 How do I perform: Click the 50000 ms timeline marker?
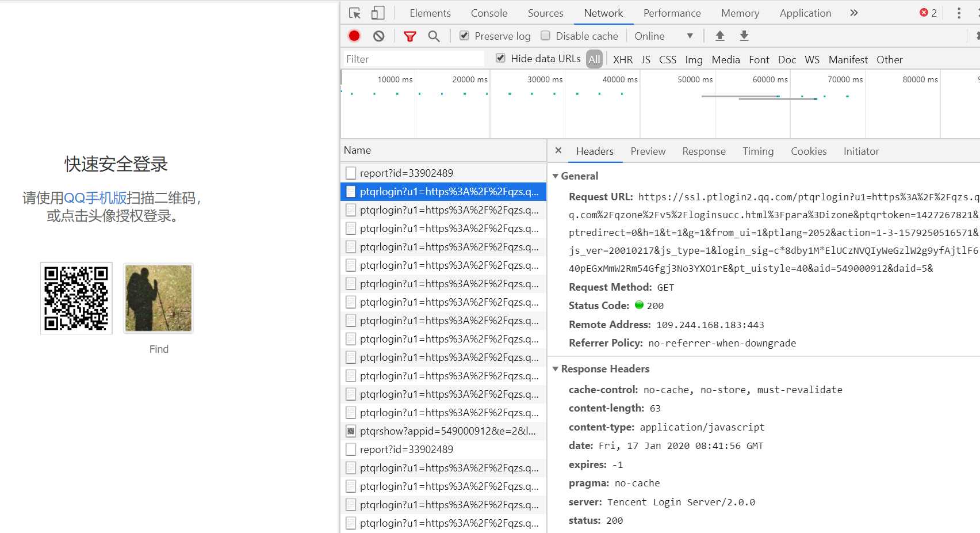[695, 79]
